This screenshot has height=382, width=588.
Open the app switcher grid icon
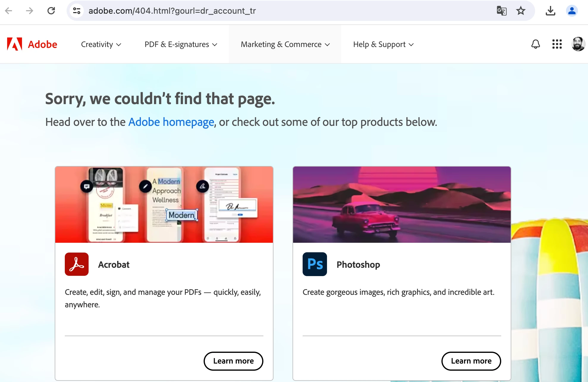tap(557, 44)
